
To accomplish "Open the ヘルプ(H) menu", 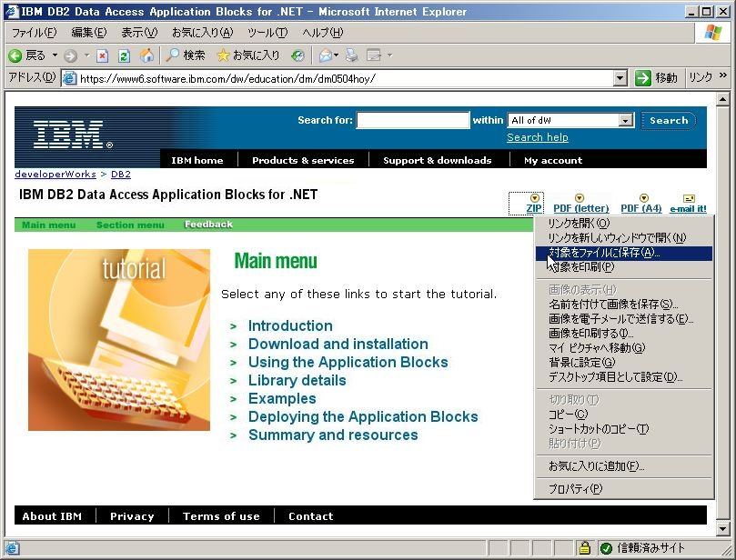I will coord(323,33).
